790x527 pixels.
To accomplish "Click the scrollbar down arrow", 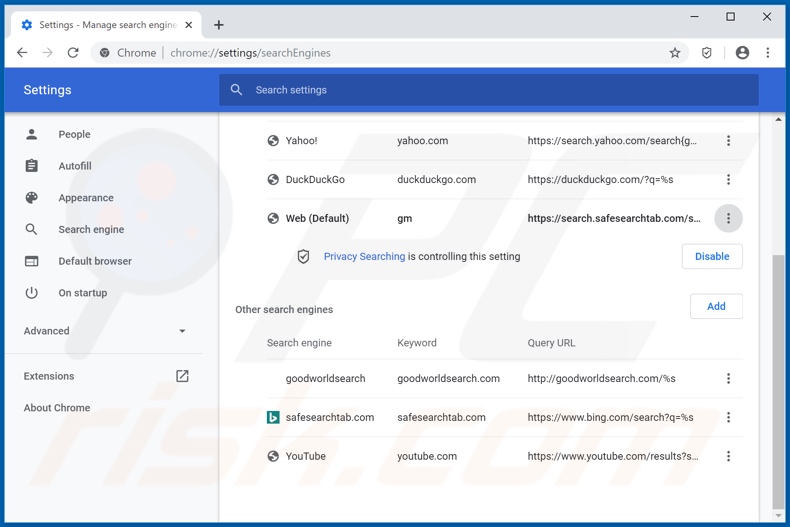I will [778, 515].
